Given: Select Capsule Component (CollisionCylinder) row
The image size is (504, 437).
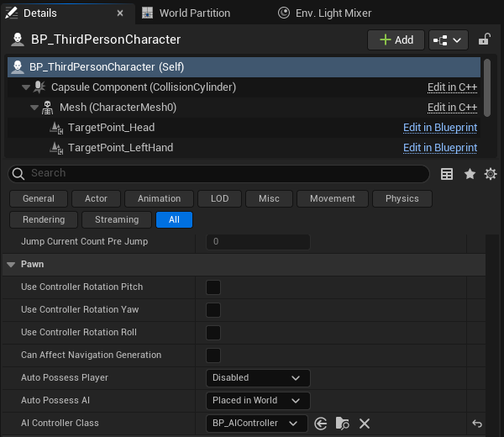Looking at the screenshot, I should 244,87.
